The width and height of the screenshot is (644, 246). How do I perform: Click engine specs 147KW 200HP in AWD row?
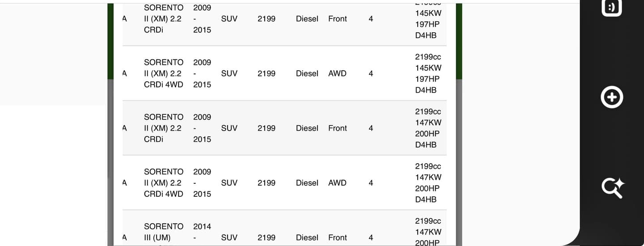tap(428, 182)
